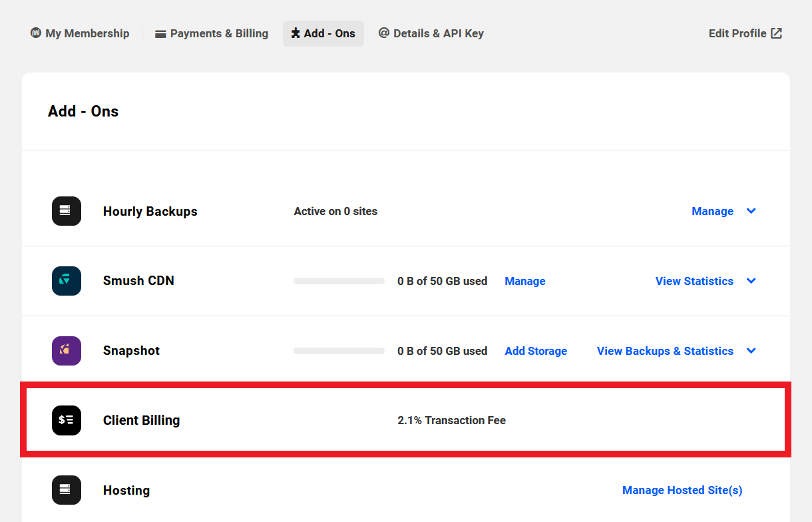This screenshot has height=522, width=812.
Task: Expand the Snapshot row chevron
Action: click(x=751, y=351)
